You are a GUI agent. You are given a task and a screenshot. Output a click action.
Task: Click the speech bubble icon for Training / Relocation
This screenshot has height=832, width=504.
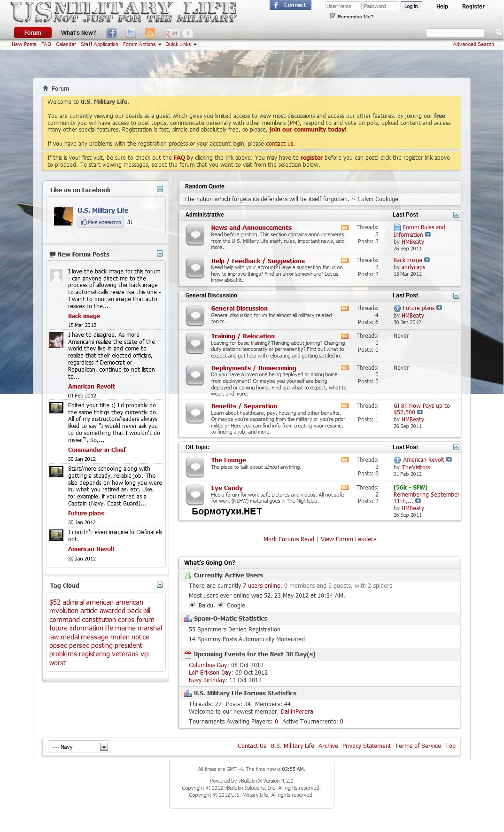click(195, 343)
